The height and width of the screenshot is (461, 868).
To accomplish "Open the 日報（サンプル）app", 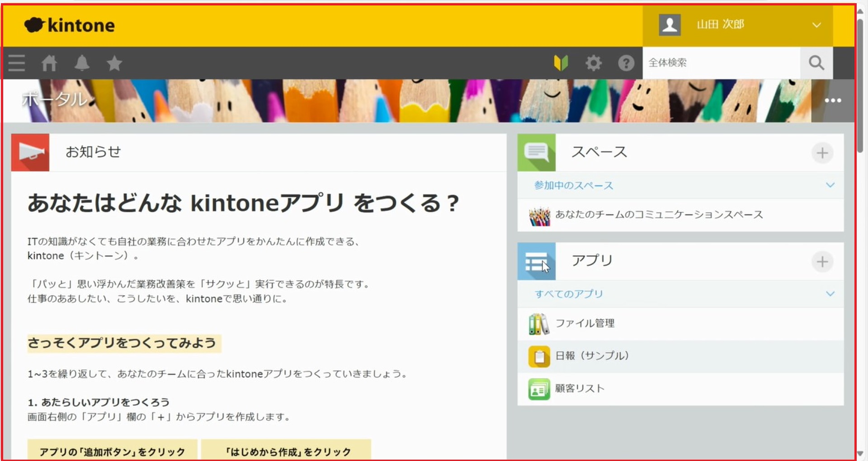I will click(x=592, y=356).
